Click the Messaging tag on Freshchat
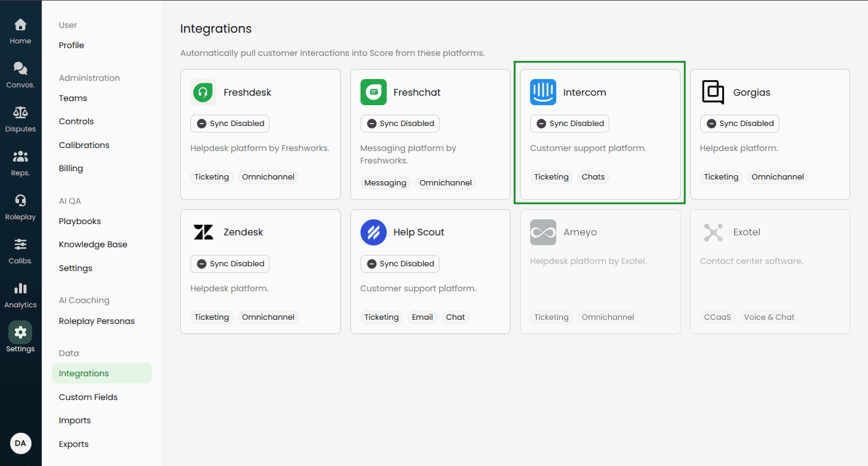The width and height of the screenshot is (868, 466). click(386, 183)
